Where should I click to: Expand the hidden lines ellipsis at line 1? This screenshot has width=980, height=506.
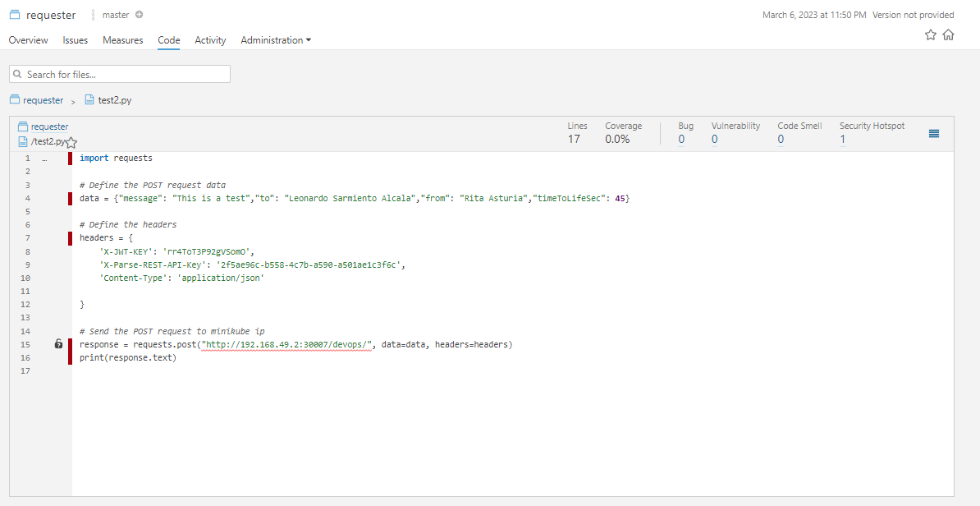tap(44, 158)
